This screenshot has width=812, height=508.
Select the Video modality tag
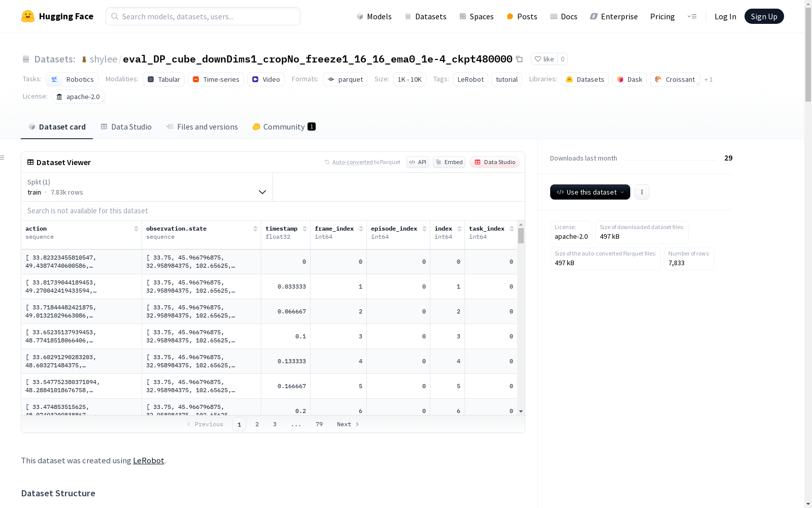coord(266,79)
